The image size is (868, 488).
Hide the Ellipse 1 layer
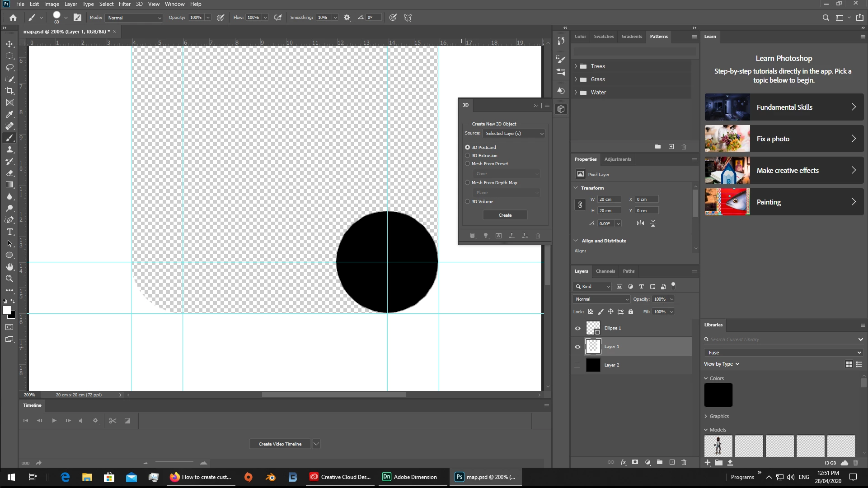(577, 328)
